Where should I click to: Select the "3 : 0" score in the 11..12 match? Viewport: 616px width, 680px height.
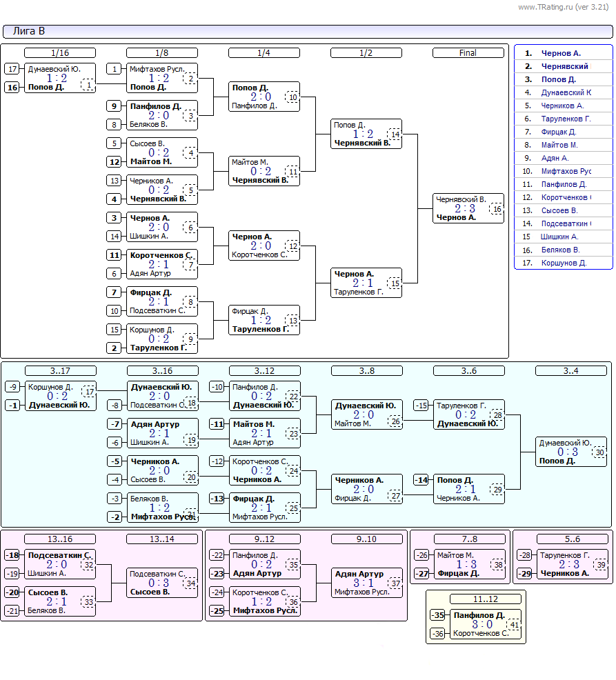(x=482, y=625)
